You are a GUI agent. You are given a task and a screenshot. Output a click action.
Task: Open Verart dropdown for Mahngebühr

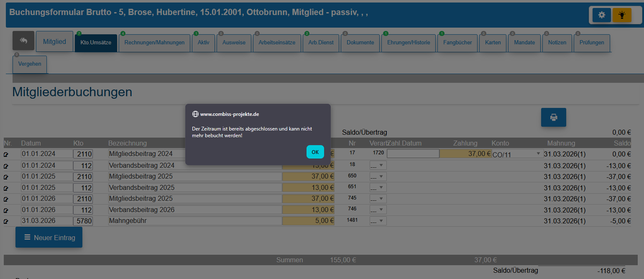click(378, 220)
